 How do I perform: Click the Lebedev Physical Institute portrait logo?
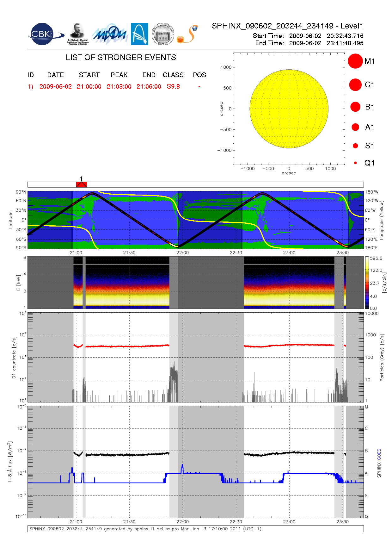[77, 34]
